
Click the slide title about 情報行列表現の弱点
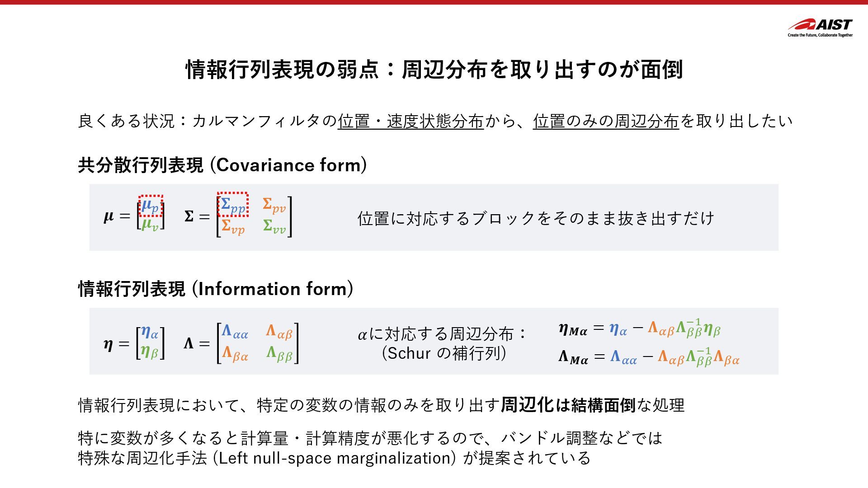pyautogui.click(x=434, y=70)
